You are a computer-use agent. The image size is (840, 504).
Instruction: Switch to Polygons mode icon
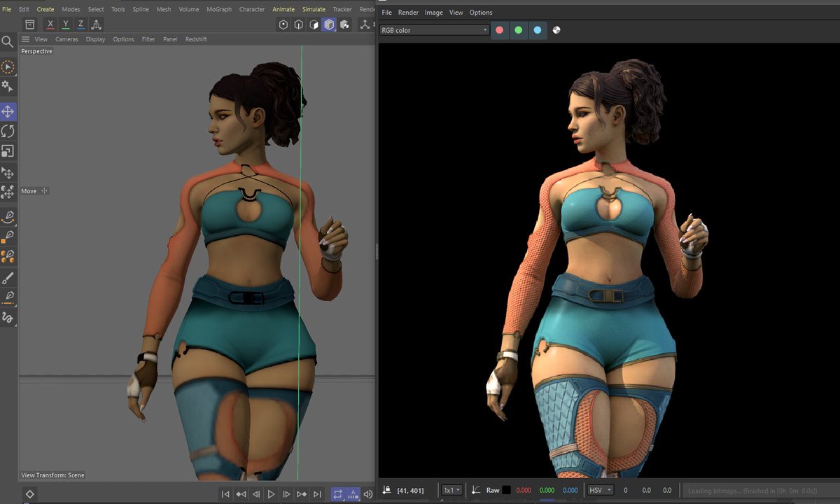(314, 24)
